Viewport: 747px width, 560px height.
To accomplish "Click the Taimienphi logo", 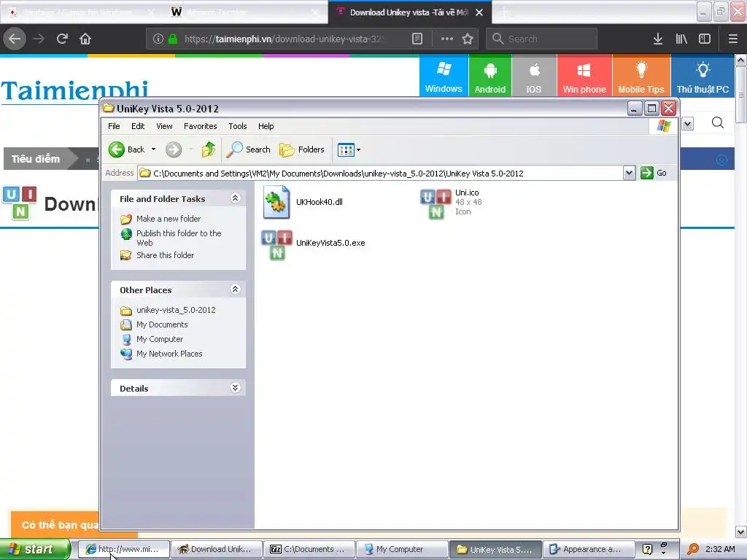I will pos(74,90).
